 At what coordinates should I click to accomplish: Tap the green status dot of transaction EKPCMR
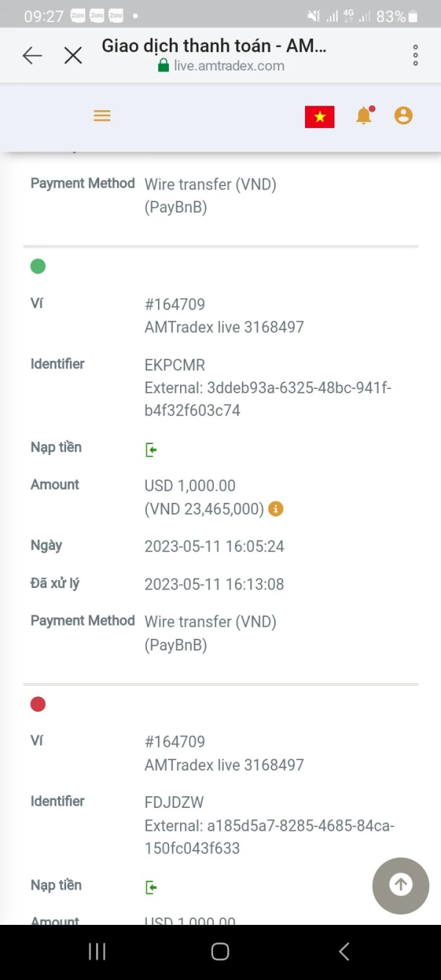click(38, 266)
